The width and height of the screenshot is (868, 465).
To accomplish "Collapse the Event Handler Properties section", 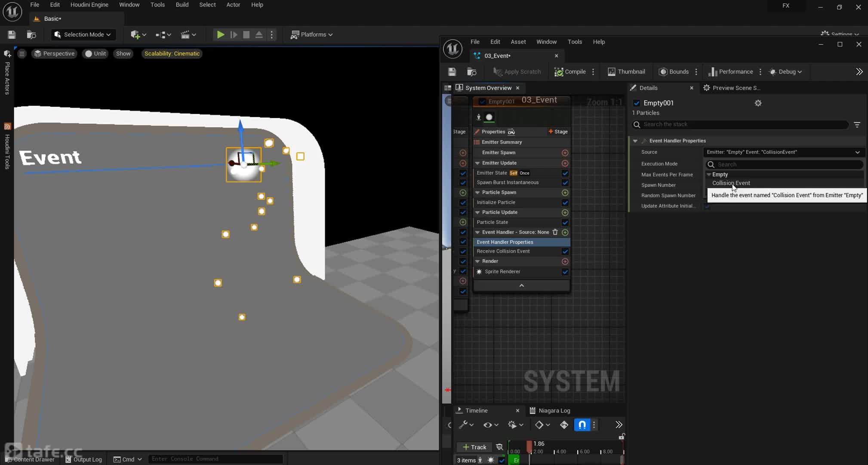I will point(635,141).
